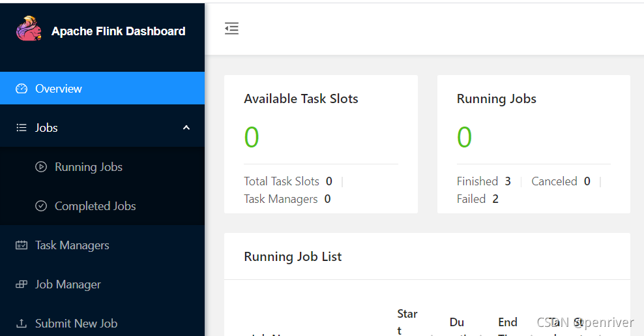Click the Running Job List heading
Viewport: 644px width, 336px height.
pos(293,256)
